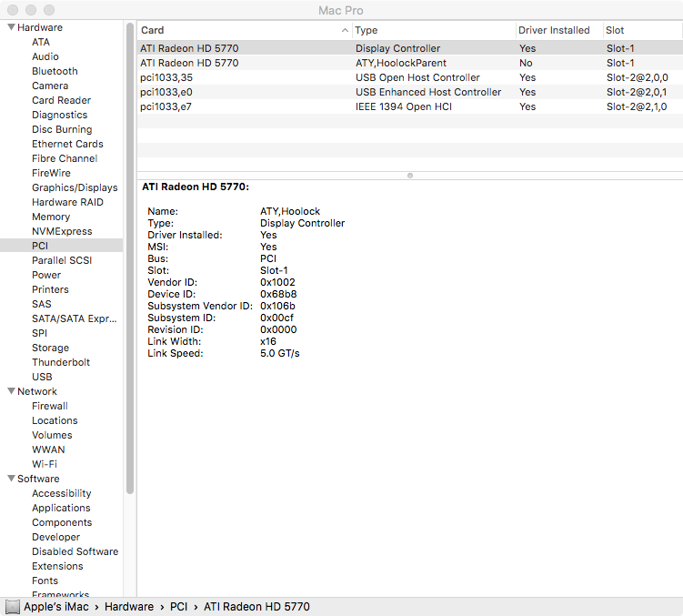Select Diagnostics in the sidebar

[x=60, y=115]
